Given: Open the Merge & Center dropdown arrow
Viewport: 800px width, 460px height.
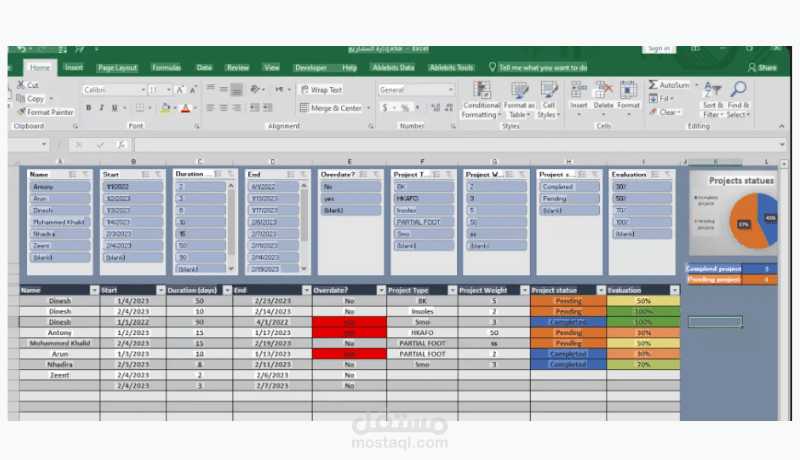Looking at the screenshot, I should [x=368, y=108].
